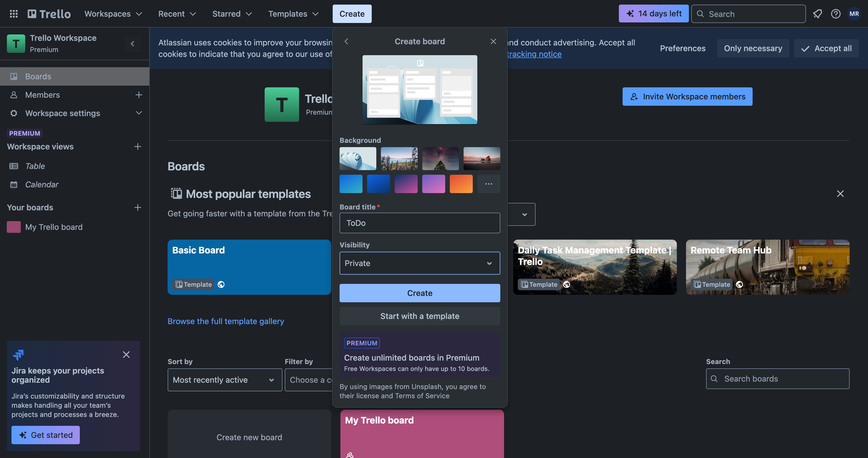868x458 pixels.
Task: Click the Board title input field
Action: coord(420,223)
